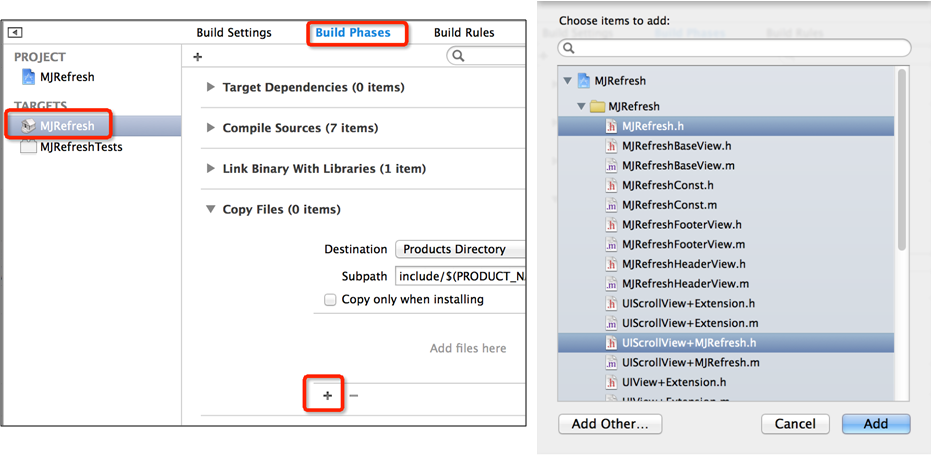Add a new build phase with top plus icon
Viewport: 932px width, 455px height.
(198, 57)
